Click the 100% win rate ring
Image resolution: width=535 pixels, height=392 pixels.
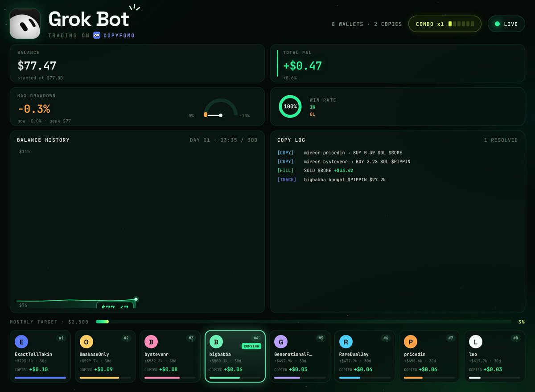pos(290,106)
